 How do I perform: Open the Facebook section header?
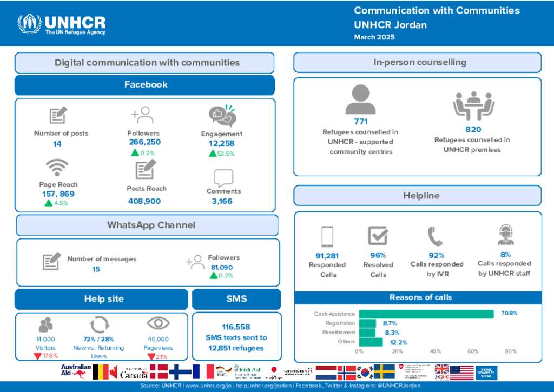coord(145,85)
